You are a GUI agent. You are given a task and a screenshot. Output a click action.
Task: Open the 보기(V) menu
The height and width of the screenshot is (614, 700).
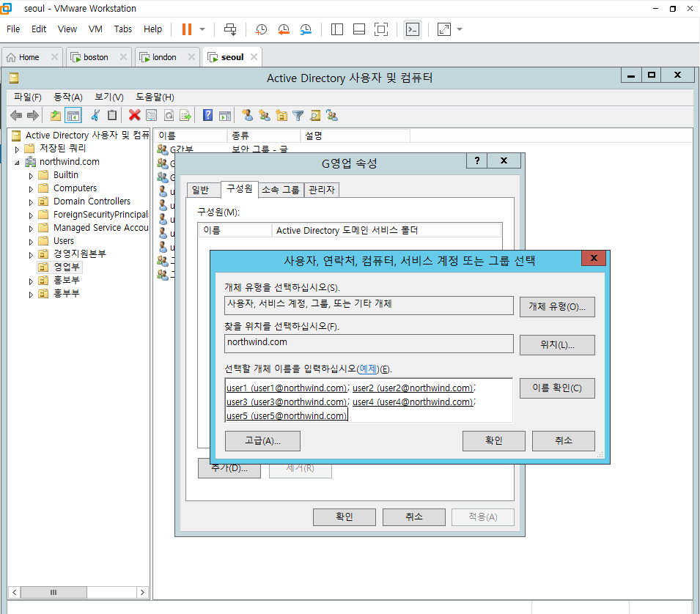coord(109,97)
